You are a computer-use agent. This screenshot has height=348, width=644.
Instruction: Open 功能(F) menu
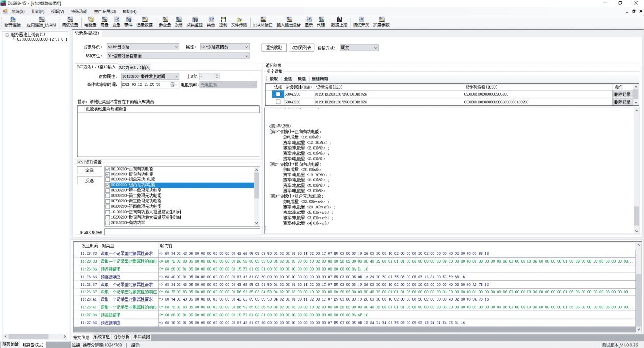38,11
